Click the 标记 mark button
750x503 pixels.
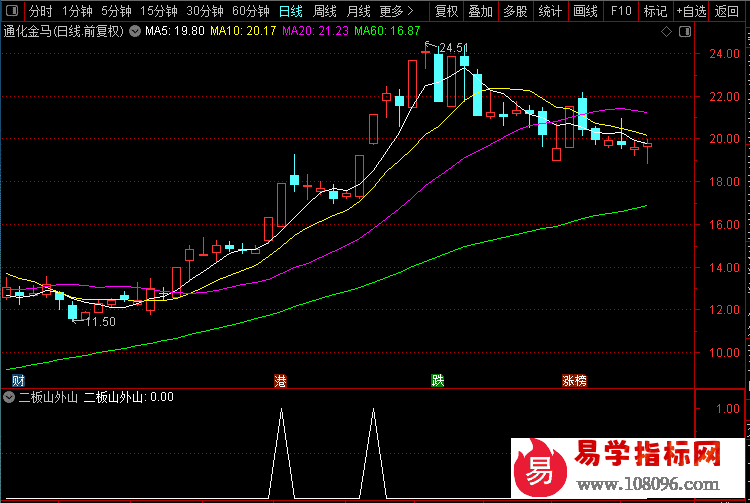coord(655,11)
